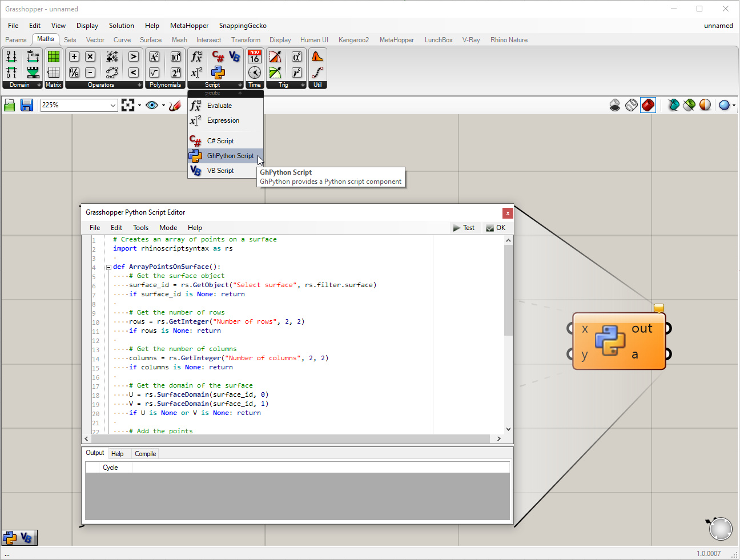Image resolution: width=740 pixels, height=560 pixels.
Task: Toggle the orange document preview settings sphere
Action: [706, 105]
